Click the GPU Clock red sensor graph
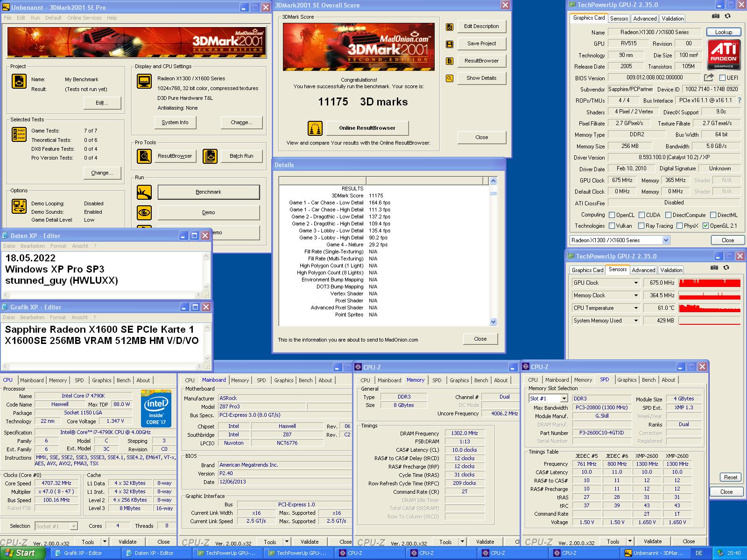The height and width of the screenshot is (560, 747). point(710,283)
